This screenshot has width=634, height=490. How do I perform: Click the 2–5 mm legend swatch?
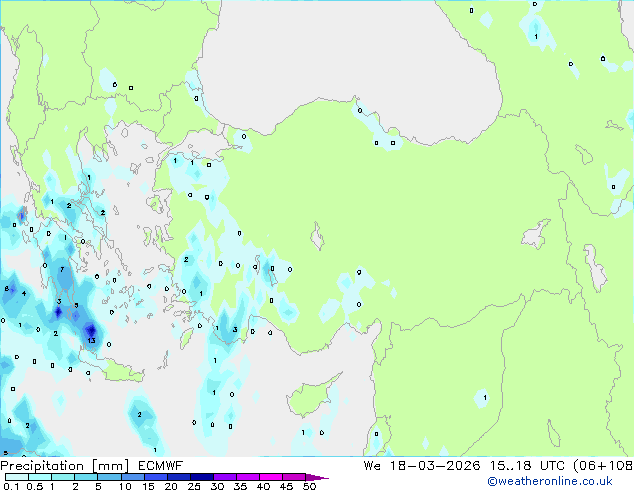click(x=86, y=477)
